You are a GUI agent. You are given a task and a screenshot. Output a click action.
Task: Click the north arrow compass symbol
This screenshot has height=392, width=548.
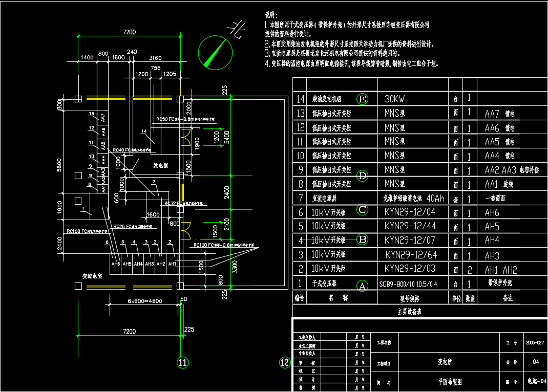[215, 52]
